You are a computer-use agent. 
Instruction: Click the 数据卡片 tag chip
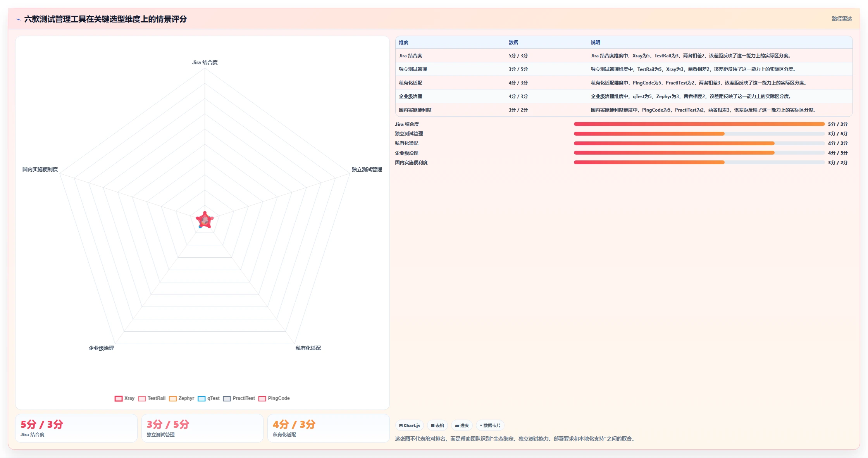pos(490,425)
